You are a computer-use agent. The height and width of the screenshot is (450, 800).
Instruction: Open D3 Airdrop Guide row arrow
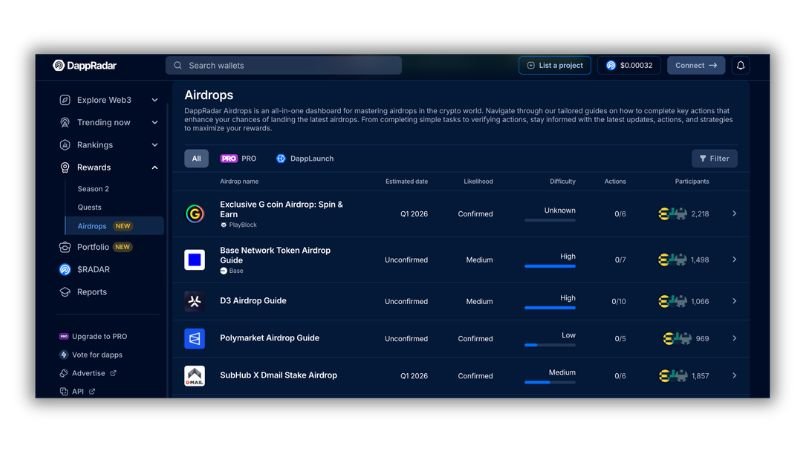734,301
